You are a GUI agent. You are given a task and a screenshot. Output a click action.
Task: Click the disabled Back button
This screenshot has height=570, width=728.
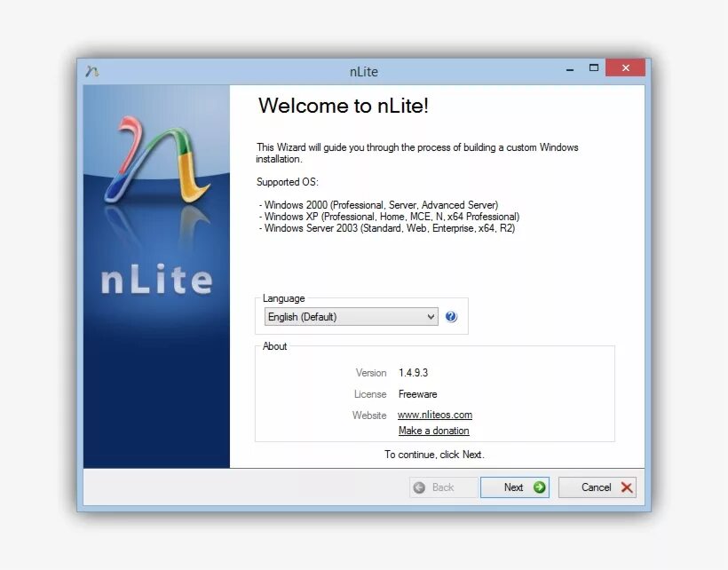[443, 487]
